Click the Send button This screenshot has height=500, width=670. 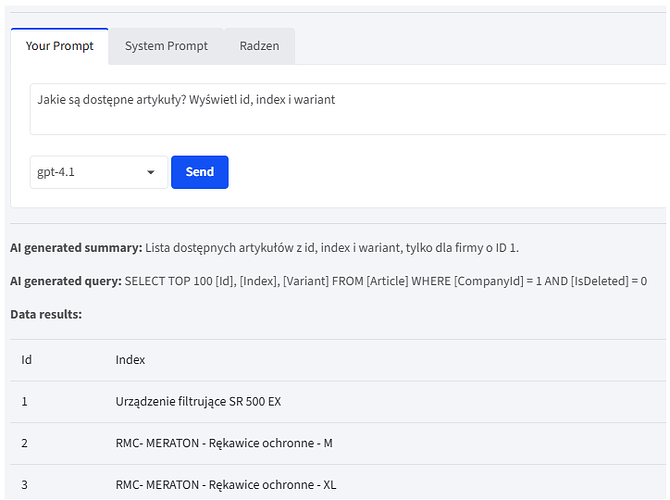tap(199, 172)
